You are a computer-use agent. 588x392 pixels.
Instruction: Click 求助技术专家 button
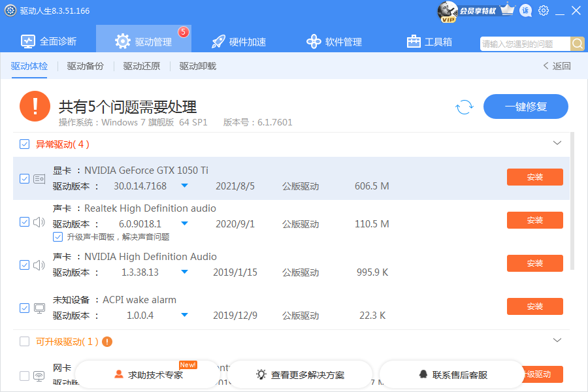pyautogui.click(x=148, y=375)
